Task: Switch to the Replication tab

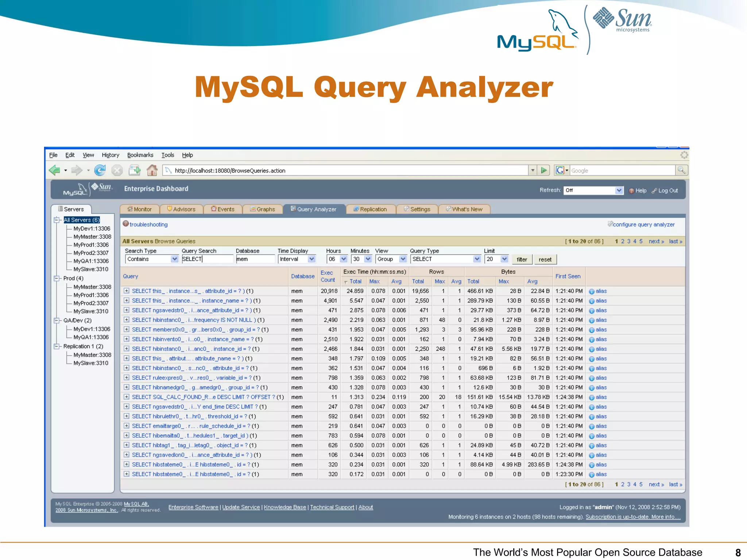Action: 371,209
